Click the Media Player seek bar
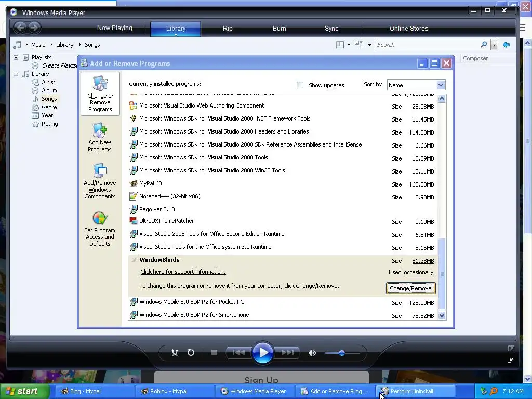 (262, 338)
